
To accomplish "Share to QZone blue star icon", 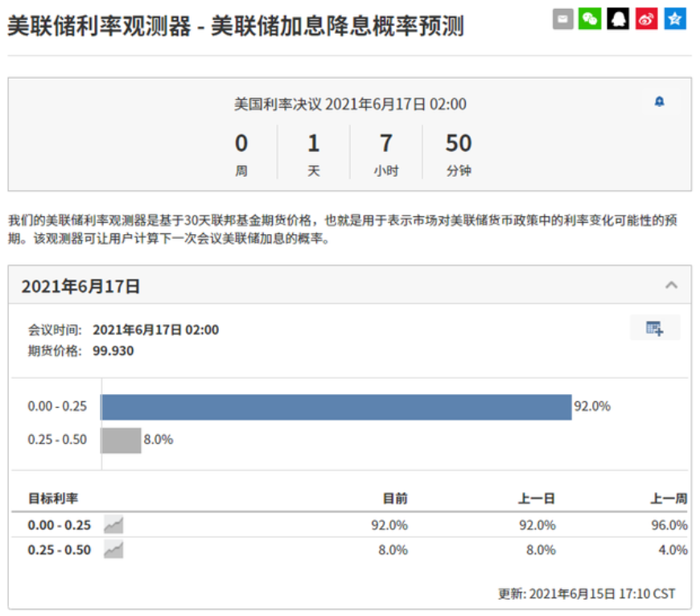I will pos(675,18).
